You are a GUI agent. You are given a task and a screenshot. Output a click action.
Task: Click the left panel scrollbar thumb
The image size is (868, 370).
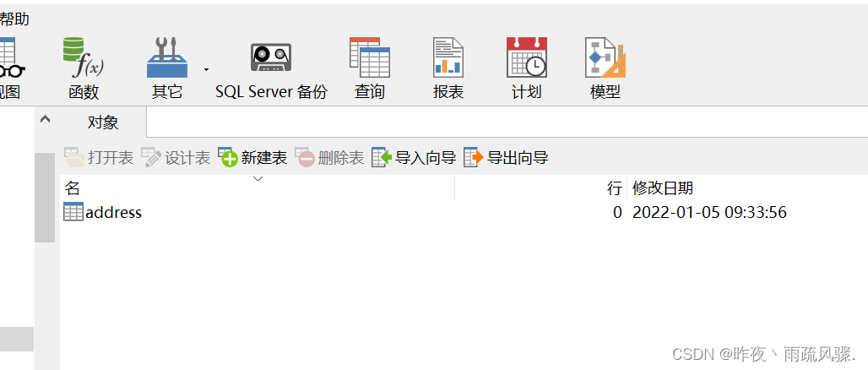(45, 198)
